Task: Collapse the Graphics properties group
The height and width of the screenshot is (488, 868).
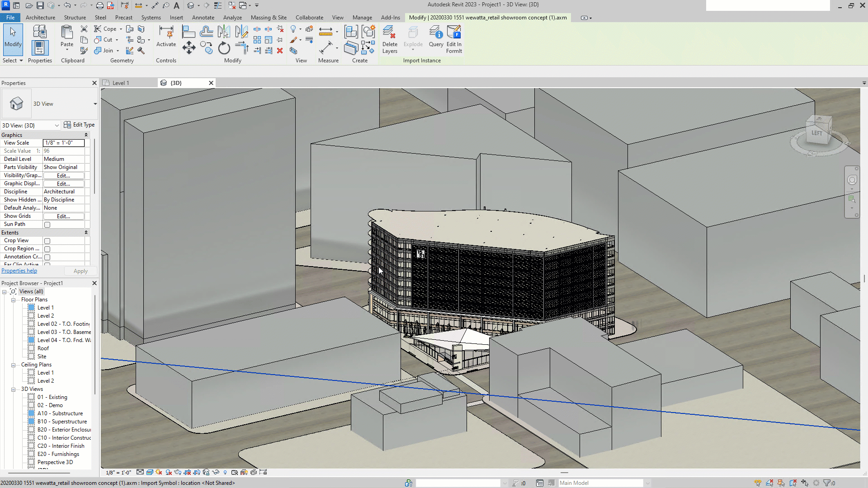Action: tap(86, 135)
